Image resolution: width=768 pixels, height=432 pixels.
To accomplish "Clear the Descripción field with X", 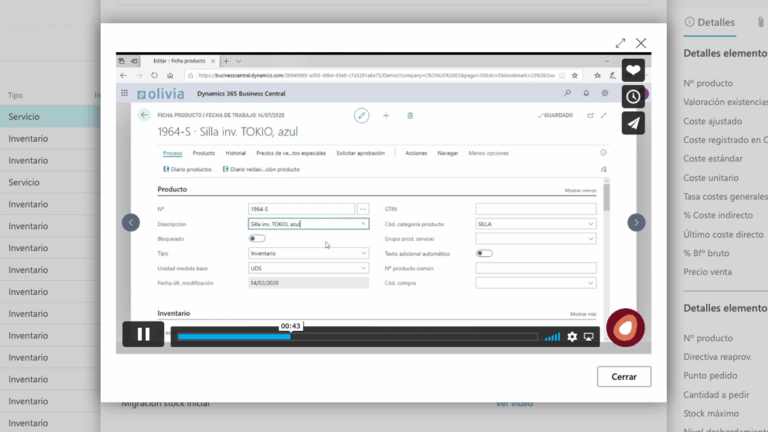I will coord(363,224).
